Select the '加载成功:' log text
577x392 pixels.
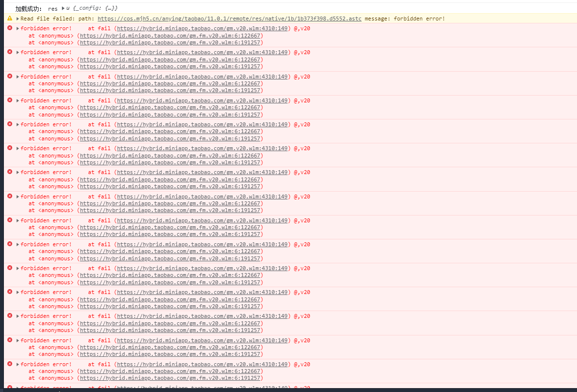[x=28, y=9]
